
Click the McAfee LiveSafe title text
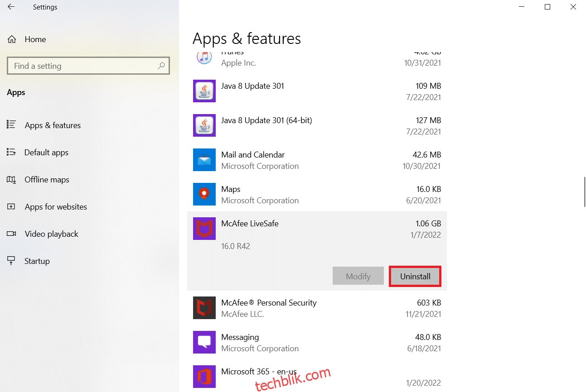coord(250,224)
